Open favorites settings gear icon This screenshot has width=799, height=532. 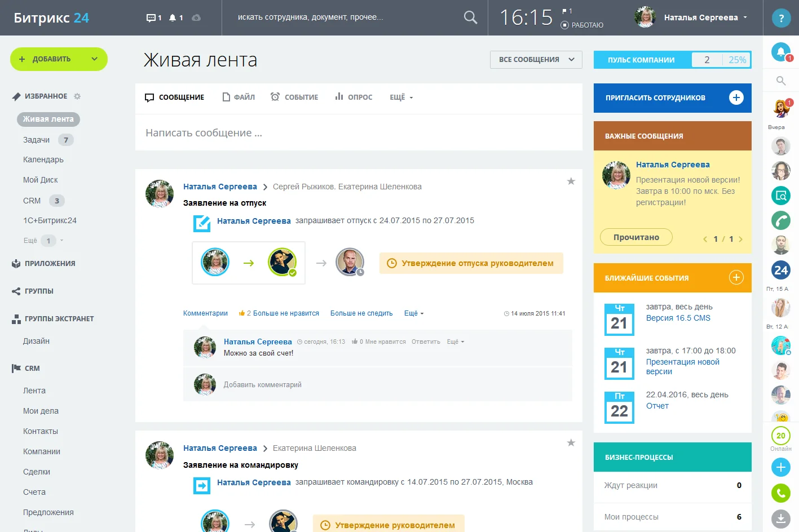coord(77,96)
